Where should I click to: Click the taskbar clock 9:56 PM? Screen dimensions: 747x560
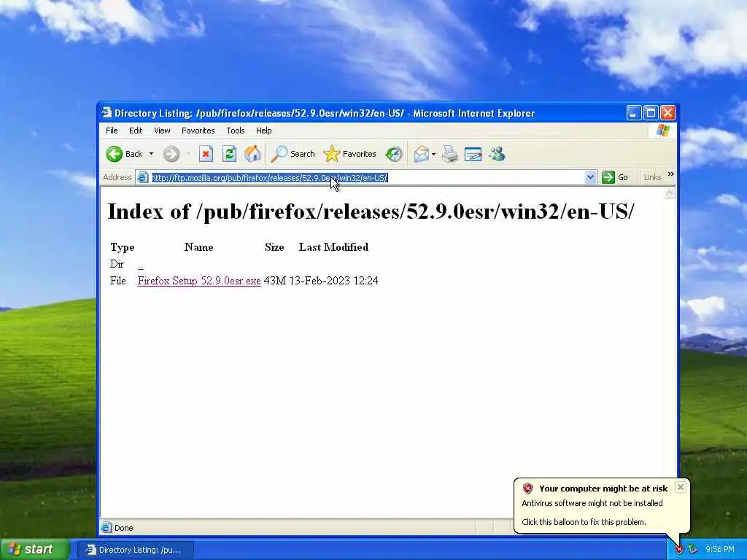pos(720,550)
